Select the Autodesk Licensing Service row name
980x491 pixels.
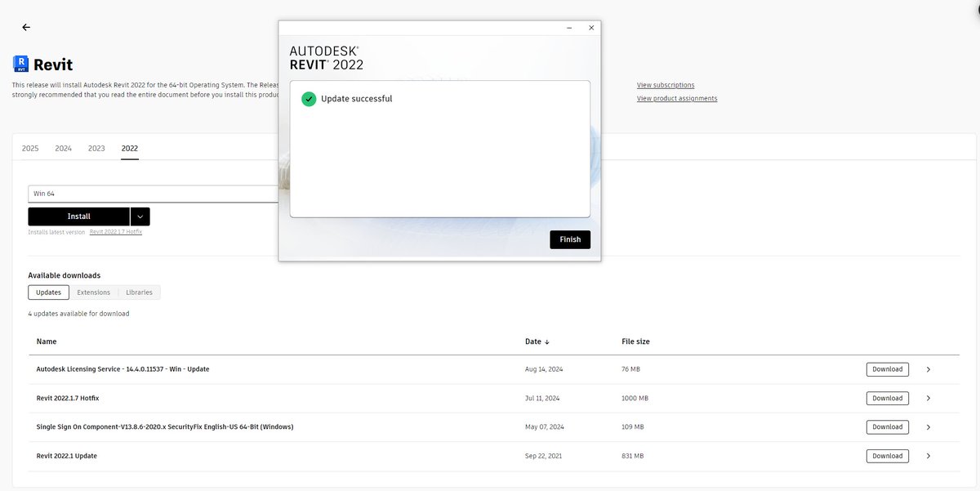click(123, 369)
